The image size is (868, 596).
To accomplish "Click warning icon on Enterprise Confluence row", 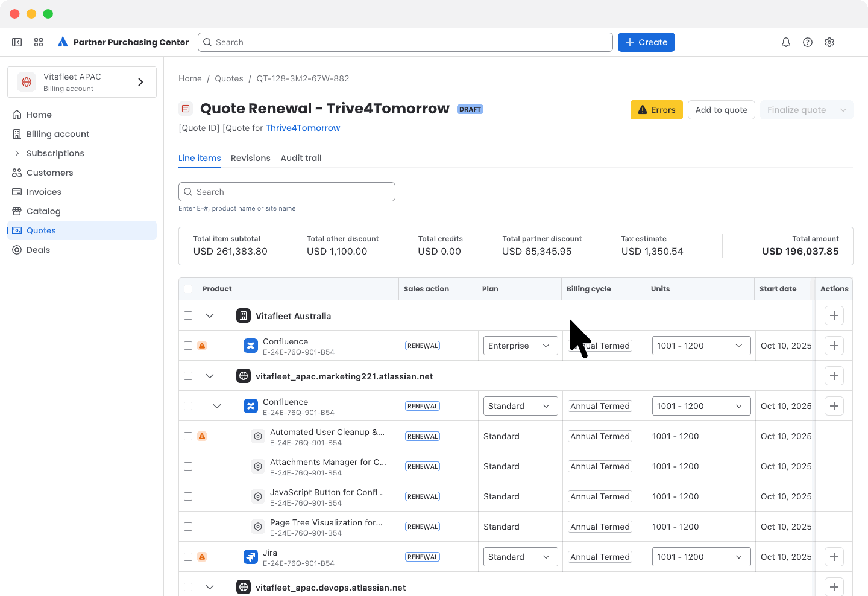I will (203, 346).
